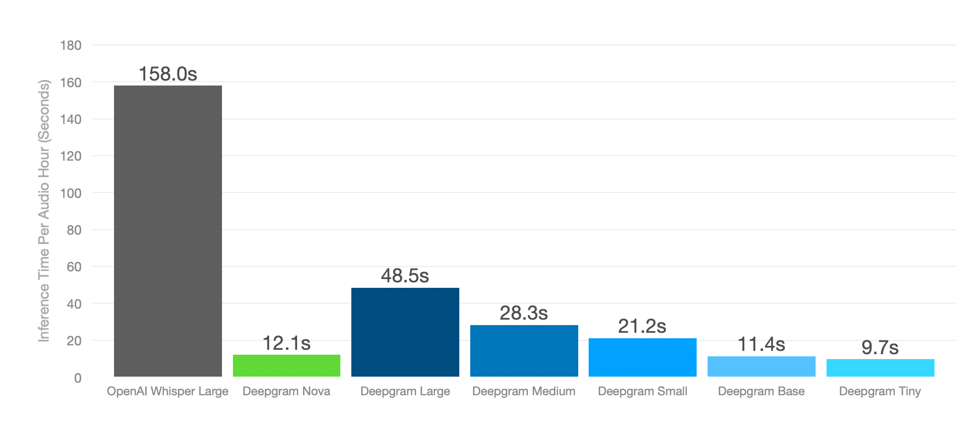This screenshot has width=980, height=432.
Task: Select the green Deepgram Nova bar
Action: click(287, 366)
